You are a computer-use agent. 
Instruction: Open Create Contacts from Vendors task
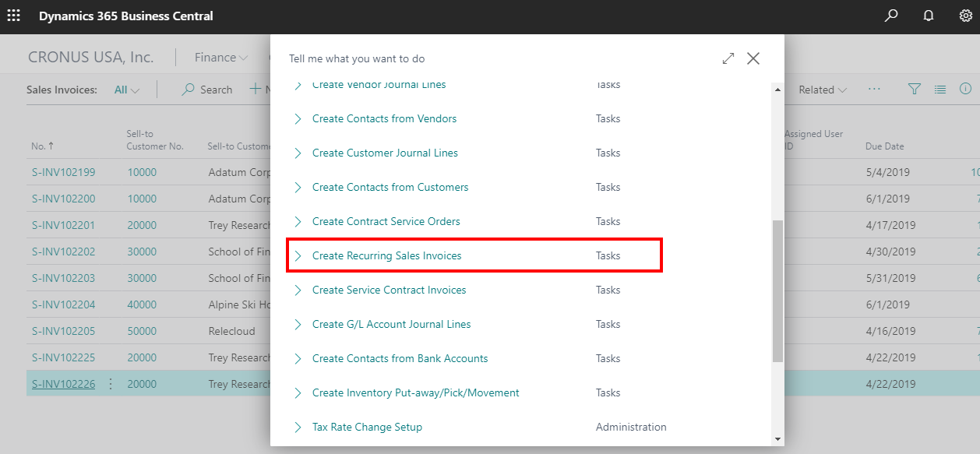pyautogui.click(x=385, y=118)
